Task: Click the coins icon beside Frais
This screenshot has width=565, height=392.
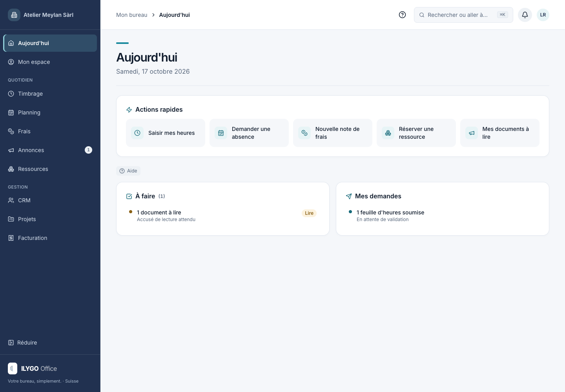Action: (x=11, y=131)
